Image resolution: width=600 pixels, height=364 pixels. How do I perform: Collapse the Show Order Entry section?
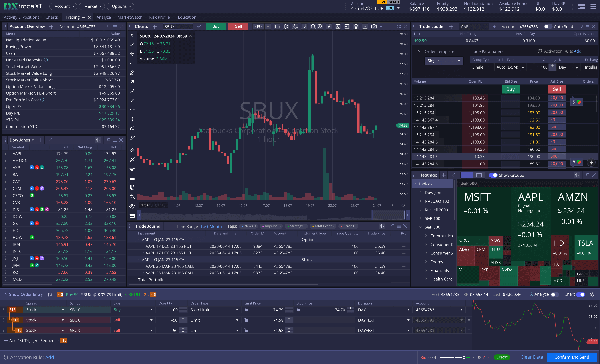[5, 295]
